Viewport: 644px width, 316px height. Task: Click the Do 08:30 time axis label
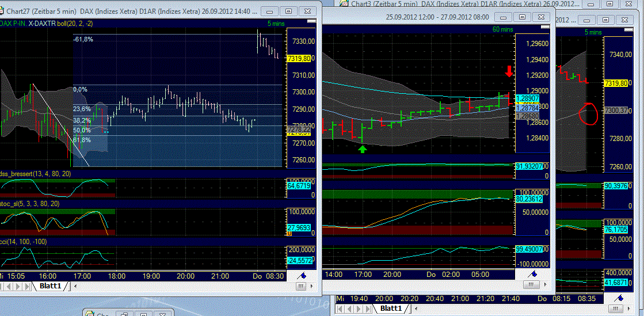tap(268, 275)
